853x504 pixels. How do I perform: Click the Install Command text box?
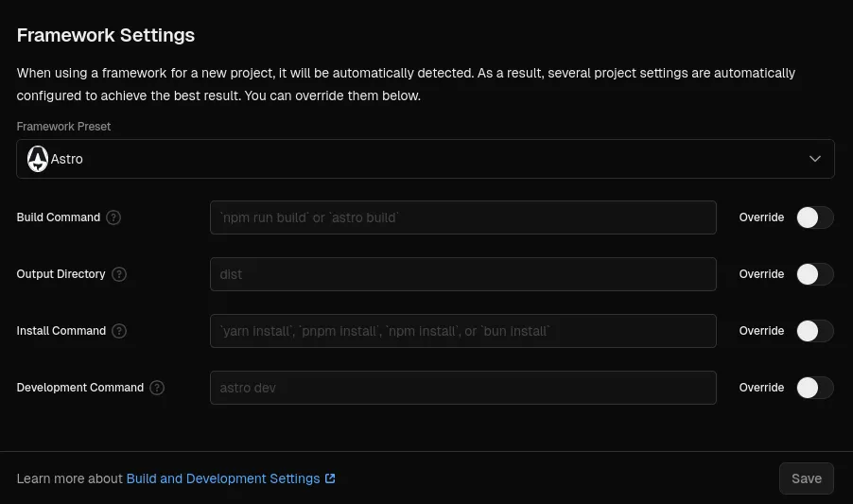pos(462,331)
